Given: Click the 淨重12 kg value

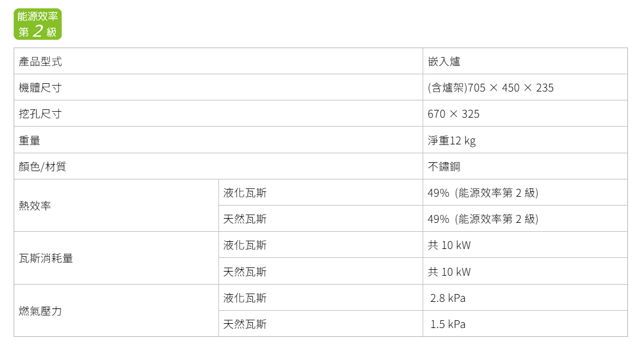Looking at the screenshot, I should (x=452, y=141).
